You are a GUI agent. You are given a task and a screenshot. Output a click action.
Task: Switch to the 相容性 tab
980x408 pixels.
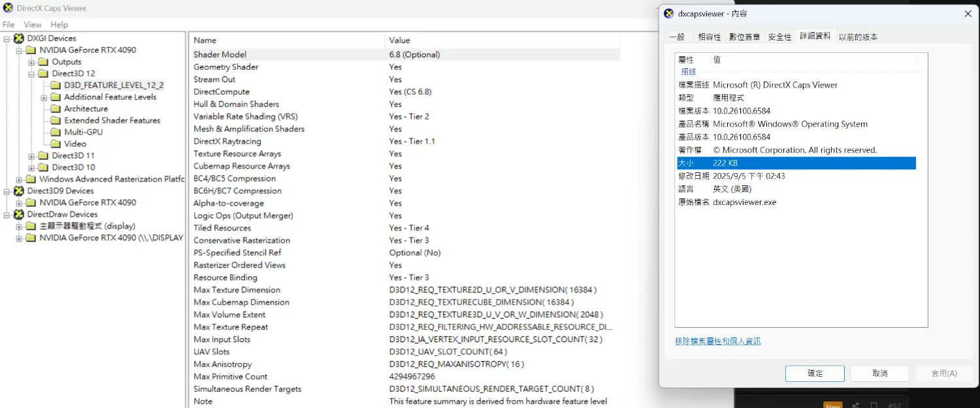tap(709, 37)
